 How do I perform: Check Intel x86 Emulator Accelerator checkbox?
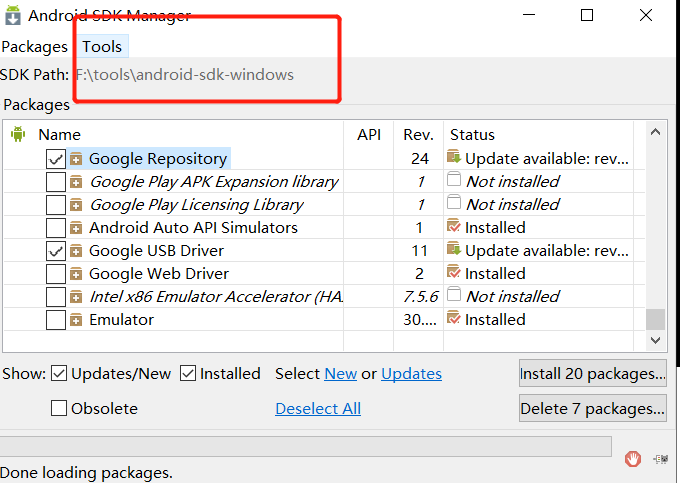(56, 297)
